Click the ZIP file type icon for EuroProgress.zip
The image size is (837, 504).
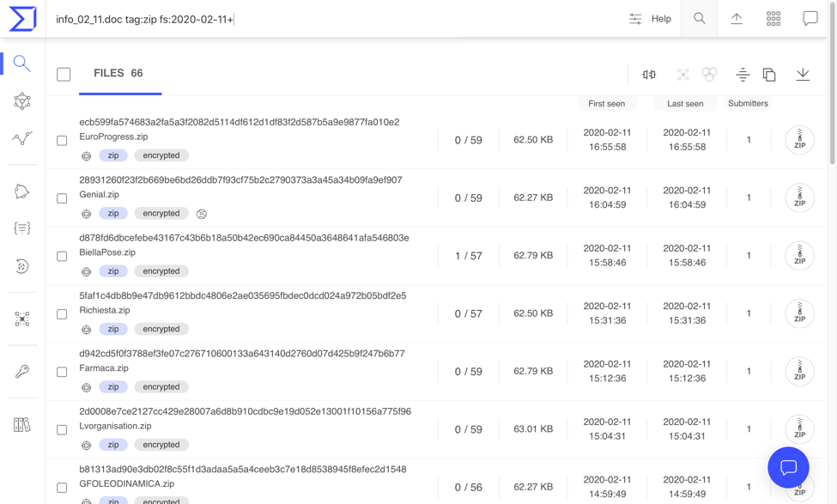799,140
